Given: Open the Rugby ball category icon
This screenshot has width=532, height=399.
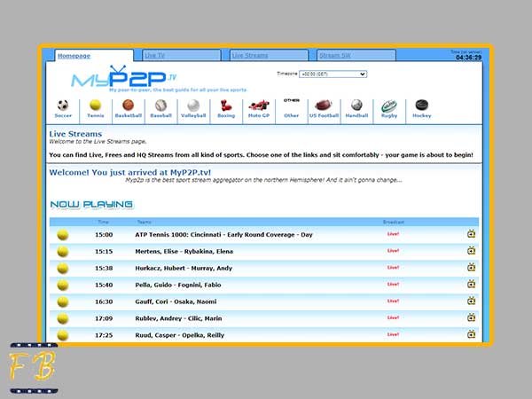Looking at the screenshot, I should [x=389, y=106].
